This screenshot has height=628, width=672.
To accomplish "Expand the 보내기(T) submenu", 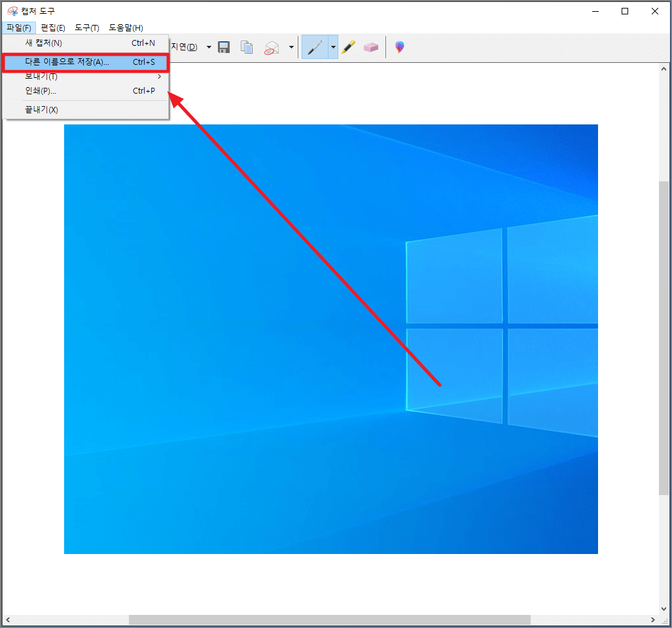I will coord(86,77).
